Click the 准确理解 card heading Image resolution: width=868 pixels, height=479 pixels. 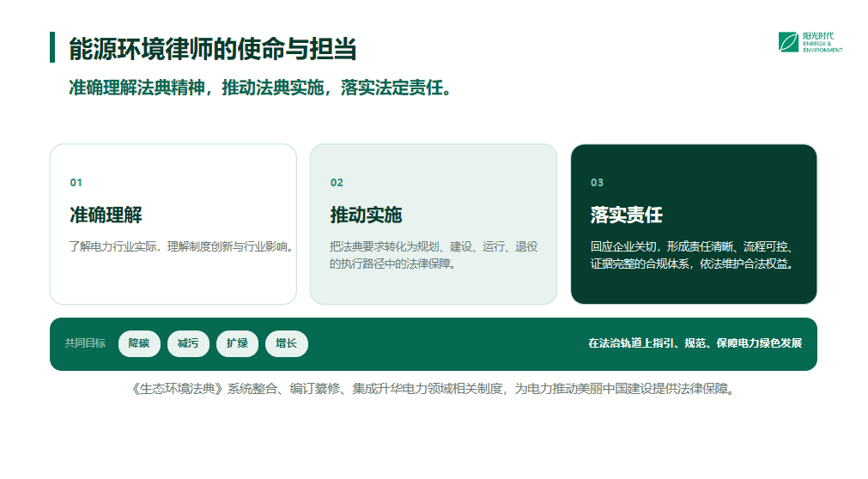pos(106,215)
